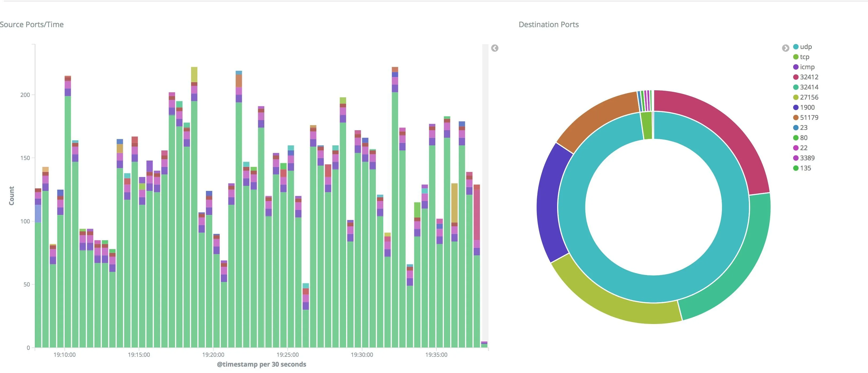
Task: Click the 32412 legend entry
Action: click(x=806, y=77)
